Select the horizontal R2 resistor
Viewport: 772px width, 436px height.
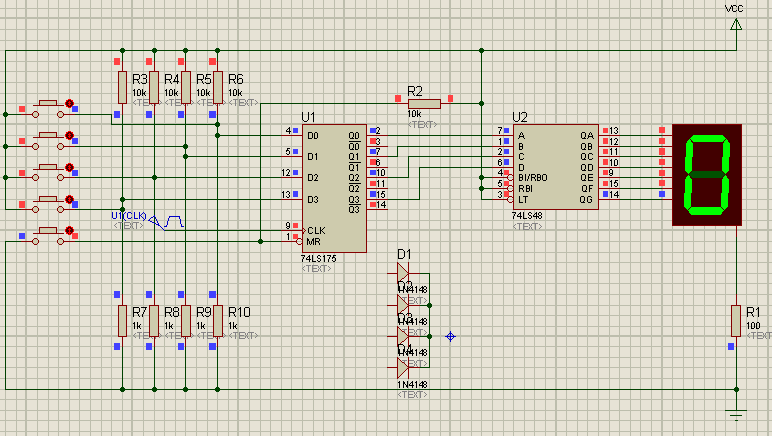[424, 103]
